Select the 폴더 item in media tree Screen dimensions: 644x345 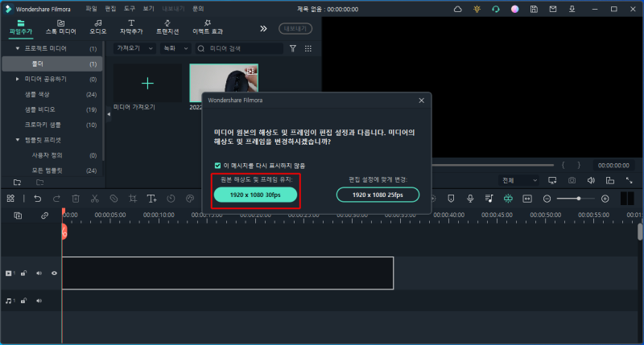52,64
